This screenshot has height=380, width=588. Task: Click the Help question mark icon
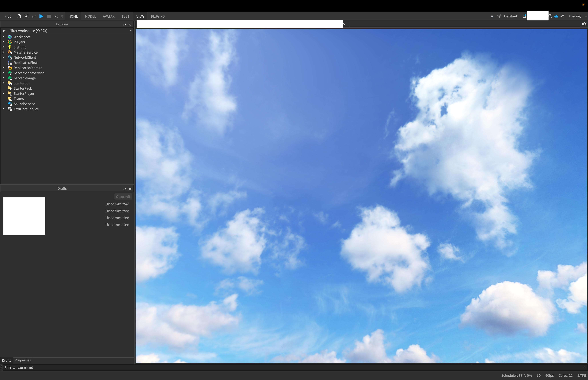click(550, 16)
